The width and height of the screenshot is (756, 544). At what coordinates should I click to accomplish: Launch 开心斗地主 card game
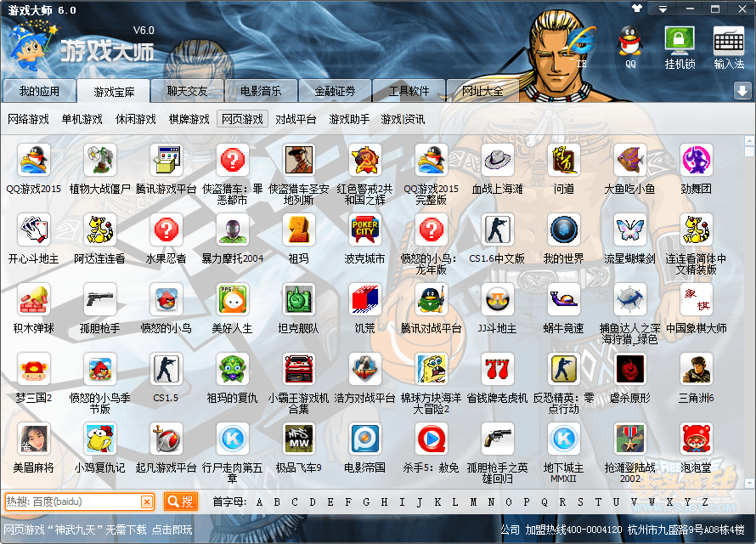(x=34, y=229)
